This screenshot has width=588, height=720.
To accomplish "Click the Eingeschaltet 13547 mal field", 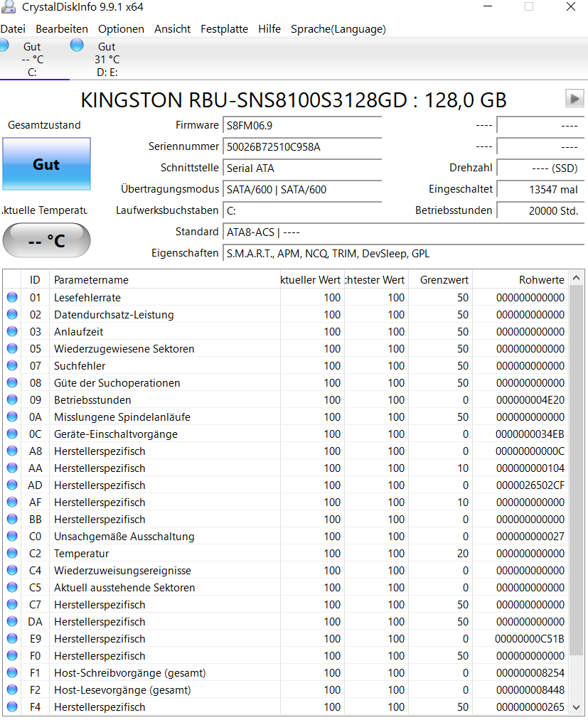I will click(540, 190).
